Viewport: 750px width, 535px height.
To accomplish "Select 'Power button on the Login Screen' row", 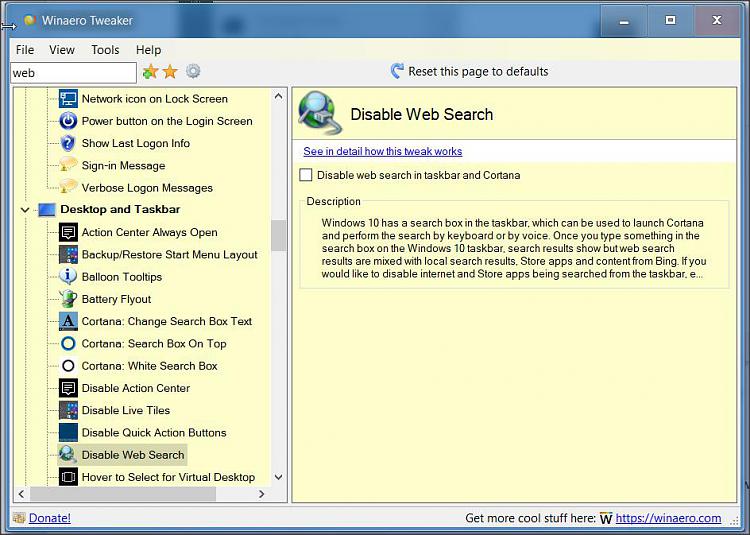I will point(167,121).
